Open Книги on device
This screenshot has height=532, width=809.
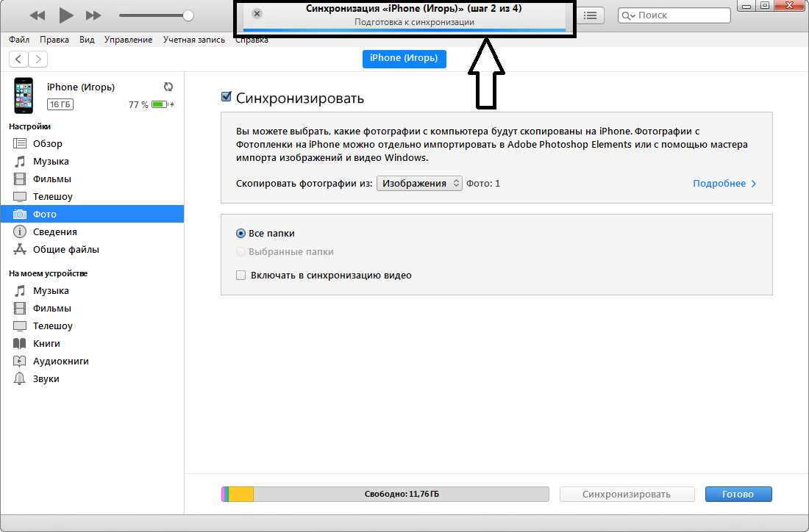pos(93,343)
